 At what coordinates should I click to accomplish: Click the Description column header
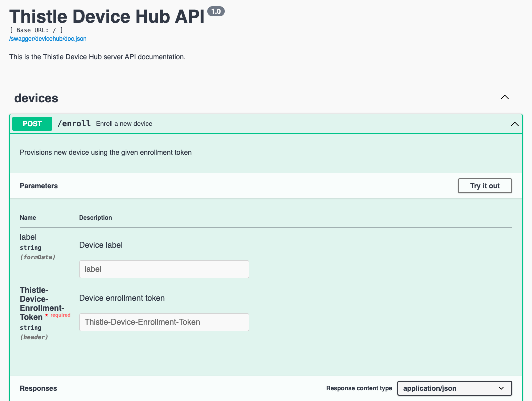[x=95, y=218]
